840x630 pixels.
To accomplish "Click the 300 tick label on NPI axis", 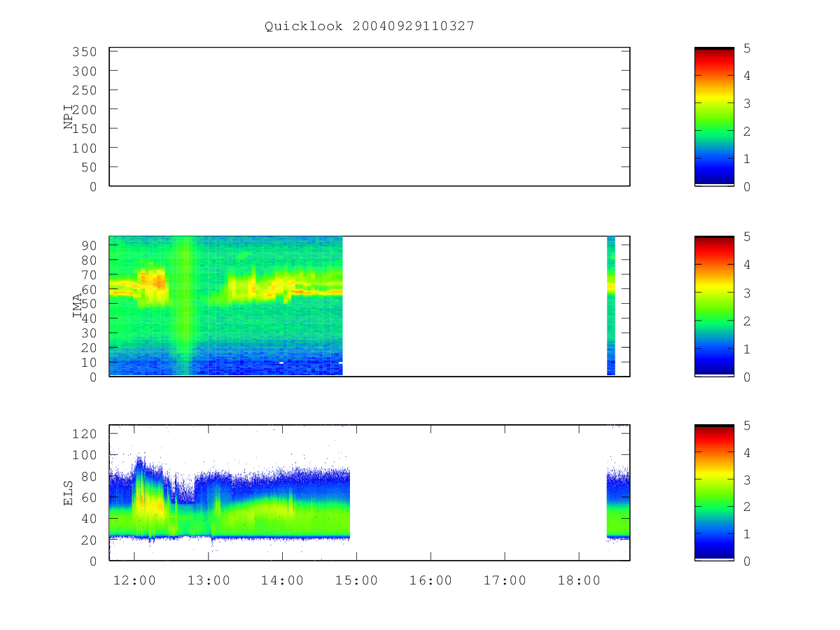I will pyautogui.click(x=85, y=71).
